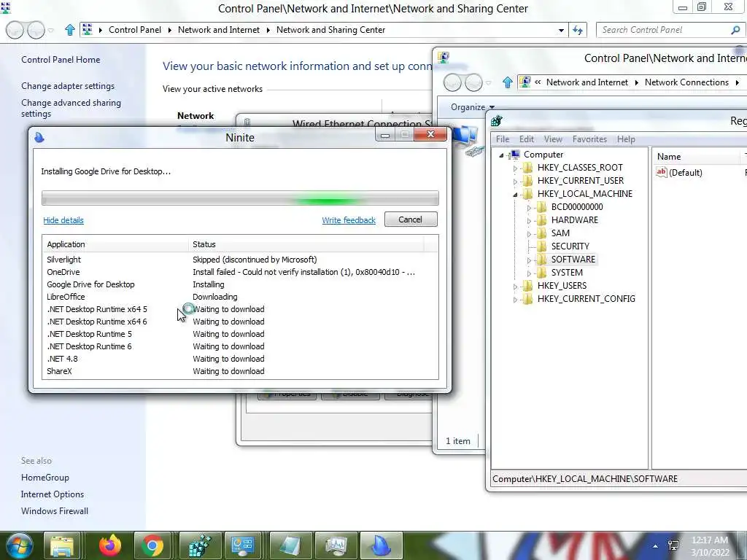The height and width of the screenshot is (560, 747).
Task: Switch to Ninite taskbar icon
Action: tap(381, 545)
